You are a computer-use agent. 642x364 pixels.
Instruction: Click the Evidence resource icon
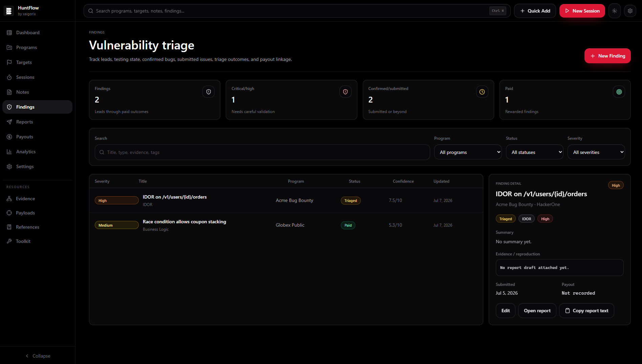tap(9, 199)
